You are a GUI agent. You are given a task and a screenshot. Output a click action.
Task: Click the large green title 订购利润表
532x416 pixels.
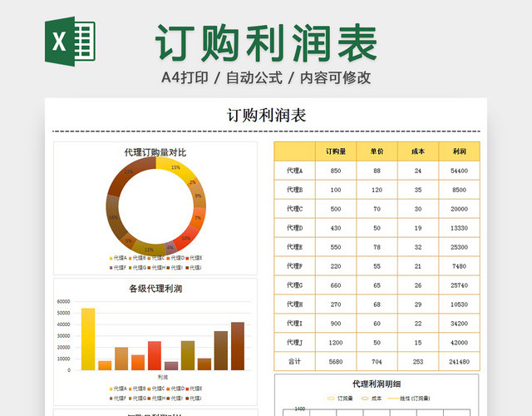pyautogui.click(x=266, y=43)
